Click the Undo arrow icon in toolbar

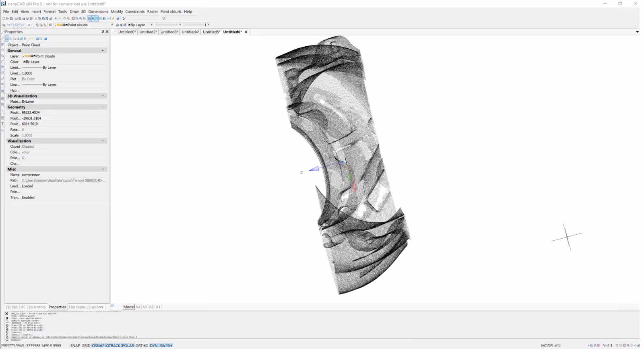(56, 19)
